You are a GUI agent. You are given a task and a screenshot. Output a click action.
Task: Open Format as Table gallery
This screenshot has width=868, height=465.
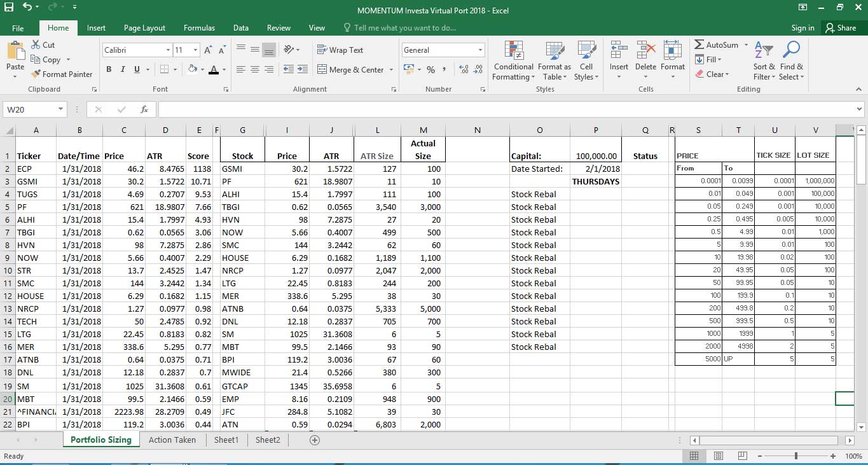click(555, 61)
